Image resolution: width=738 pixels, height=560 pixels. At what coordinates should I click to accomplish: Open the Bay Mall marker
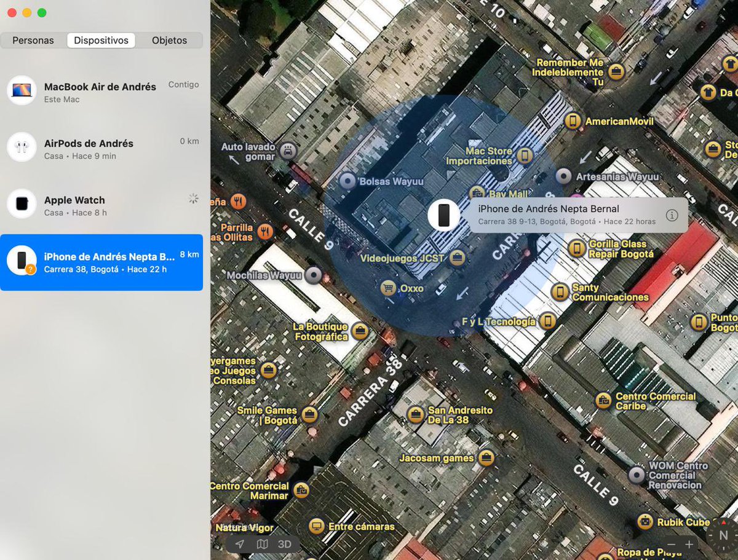(x=477, y=194)
